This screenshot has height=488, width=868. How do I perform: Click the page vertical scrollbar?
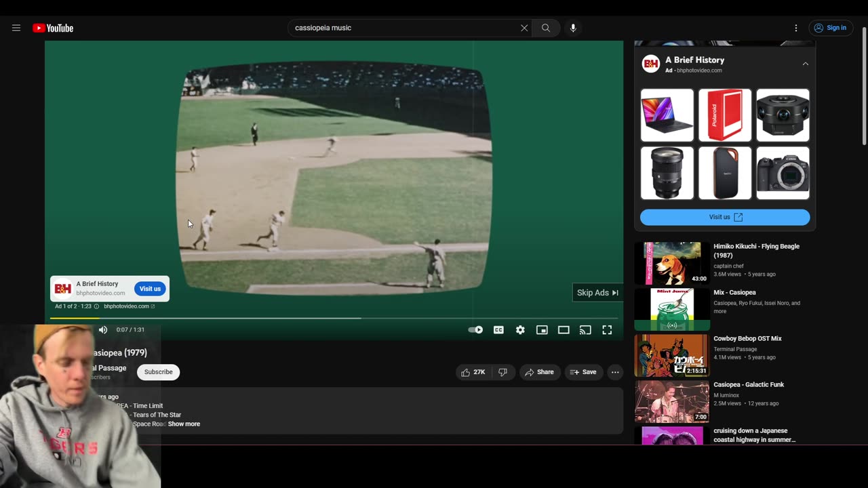(x=864, y=85)
